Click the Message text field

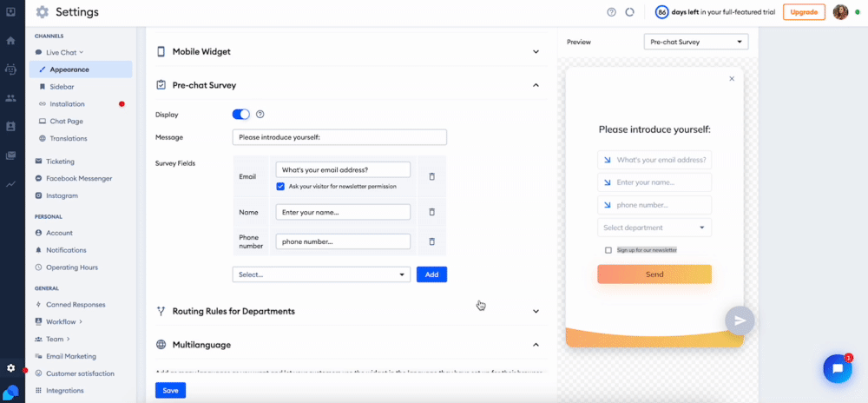click(339, 137)
